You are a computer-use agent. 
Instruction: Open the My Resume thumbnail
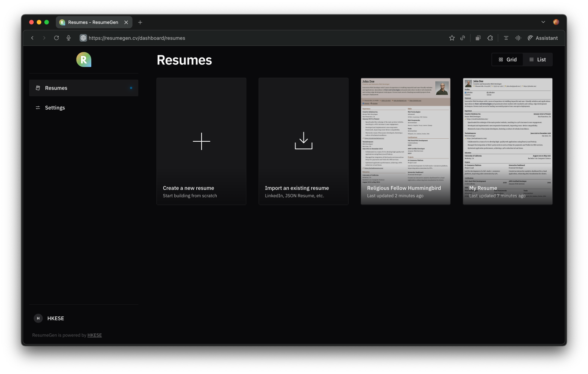pyautogui.click(x=507, y=141)
